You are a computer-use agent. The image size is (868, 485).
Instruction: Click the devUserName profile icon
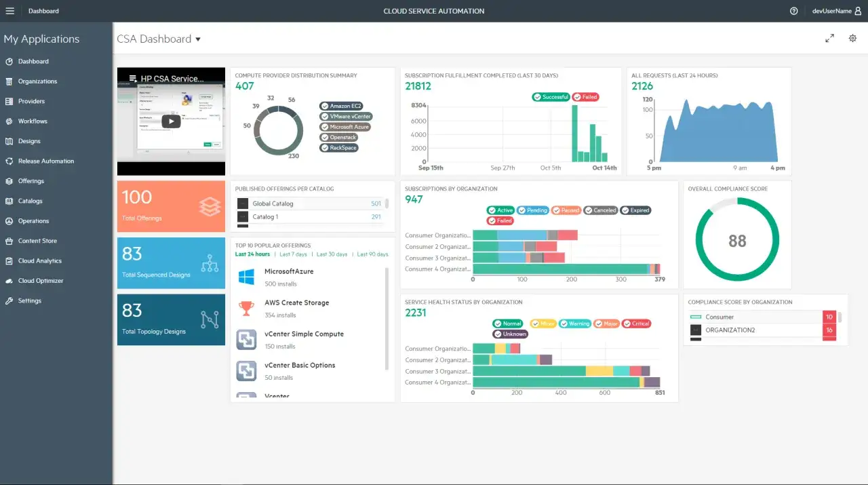pyautogui.click(x=858, y=11)
